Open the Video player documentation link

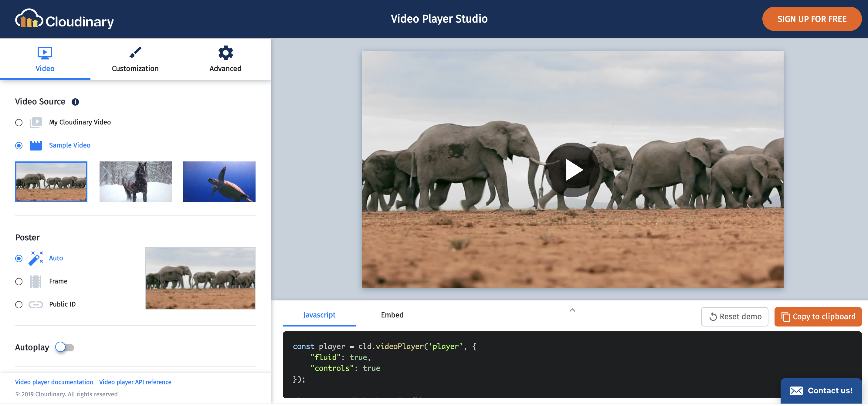(54, 382)
